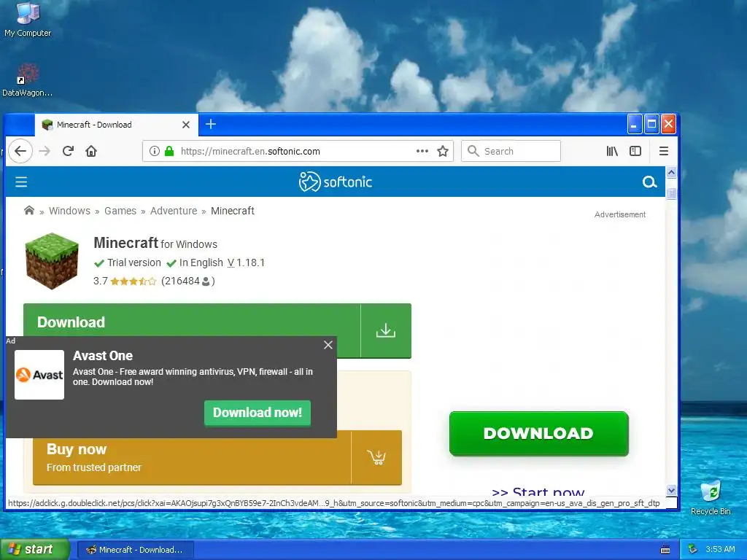
Task: Click the system tray notification icon
Action: point(693,549)
